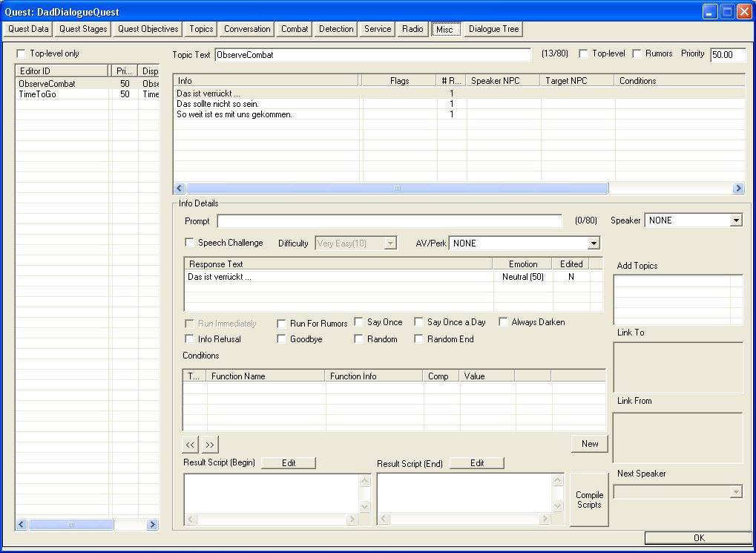Switch to the Service tab
The height and width of the screenshot is (553, 756).
(378, 29)
